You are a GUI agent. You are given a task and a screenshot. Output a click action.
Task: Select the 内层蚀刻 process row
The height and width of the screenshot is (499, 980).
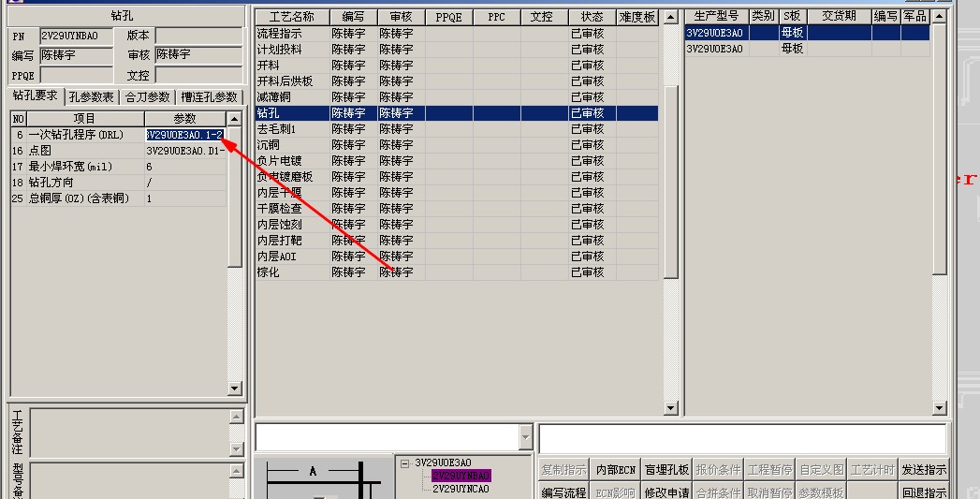click(457, 225)
